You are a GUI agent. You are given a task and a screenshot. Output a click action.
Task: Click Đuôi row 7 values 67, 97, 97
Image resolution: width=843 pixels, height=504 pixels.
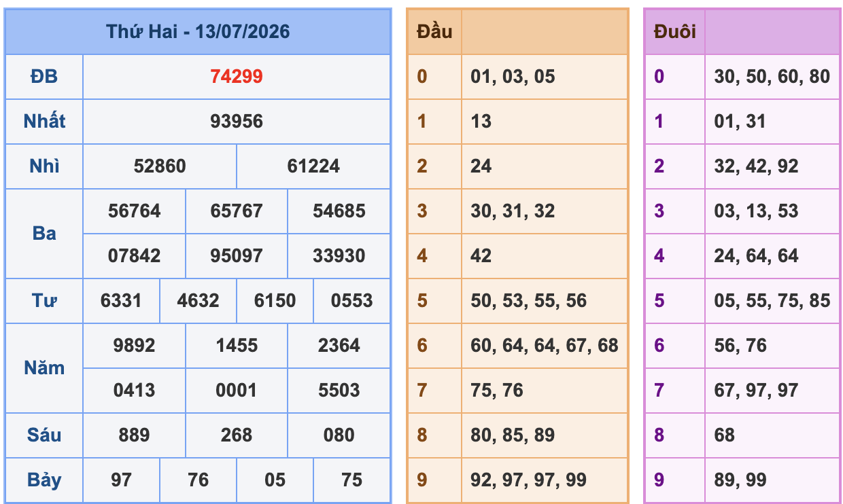pos(756,391)
